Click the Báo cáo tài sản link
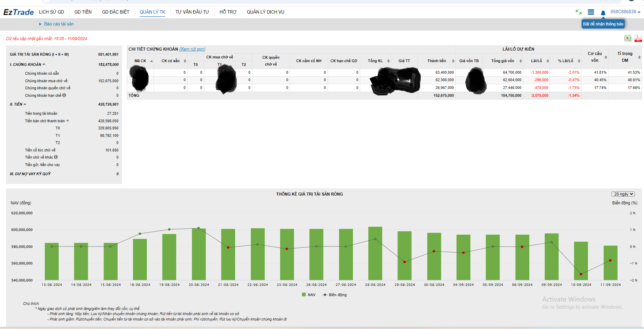Viewport: 644px width, 329px height. (x=59, y=24)
